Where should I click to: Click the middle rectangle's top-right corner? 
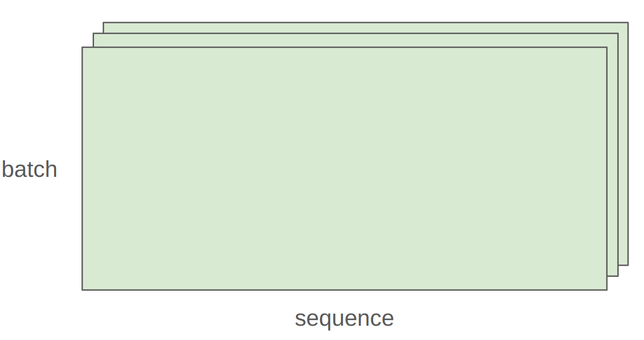618,34
